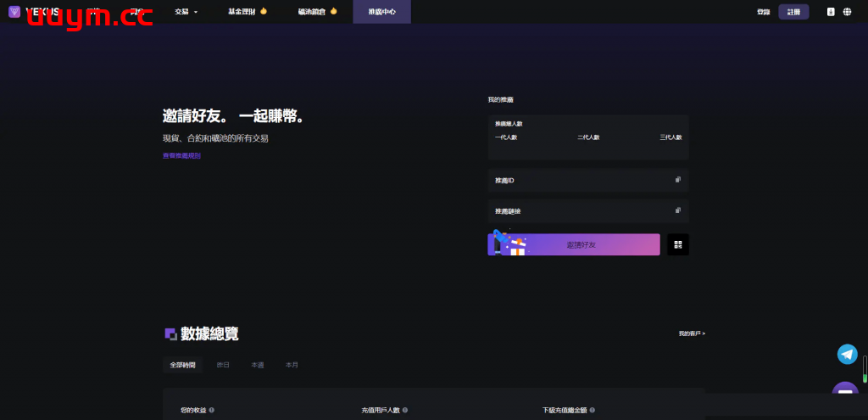
Task: Switch to the 昨日 time filter tab
Action: tap(223, 365)
